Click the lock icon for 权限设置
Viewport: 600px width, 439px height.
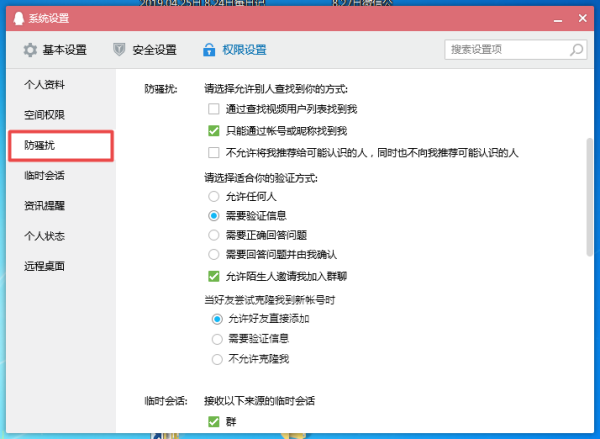[x=209, y=50]
